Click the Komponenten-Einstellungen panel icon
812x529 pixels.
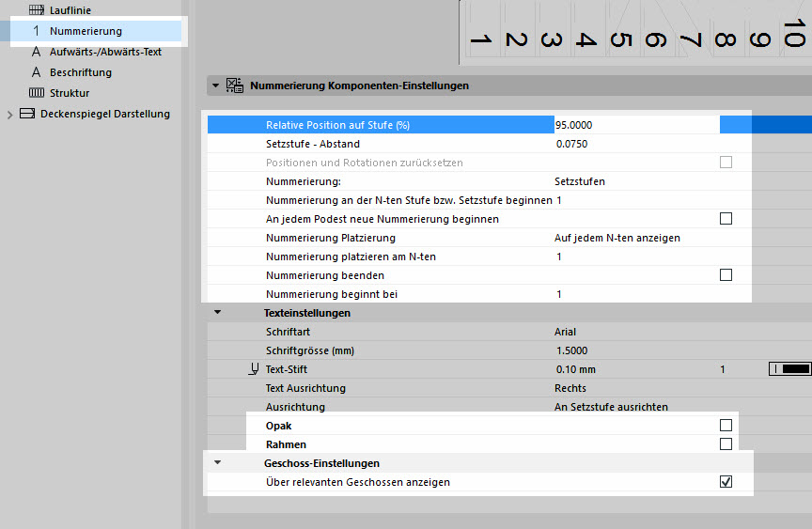[x=235, y=86]
